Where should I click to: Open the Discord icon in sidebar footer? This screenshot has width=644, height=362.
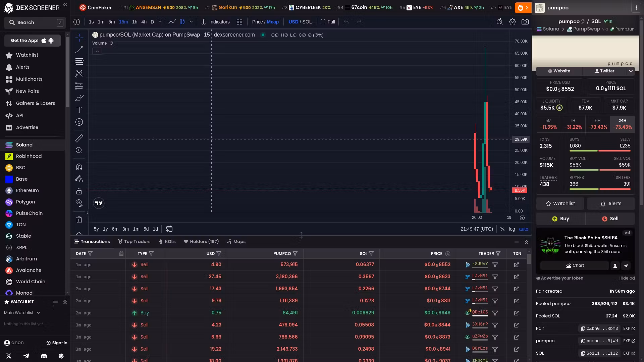point(44,356)
